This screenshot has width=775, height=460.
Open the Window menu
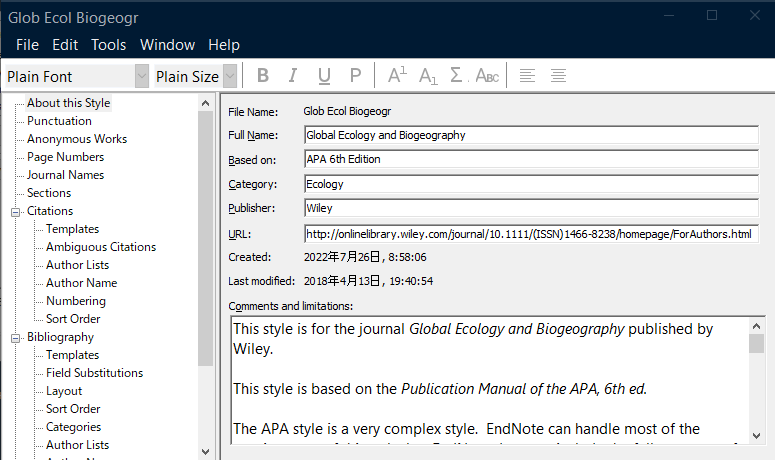click(167, 45)
